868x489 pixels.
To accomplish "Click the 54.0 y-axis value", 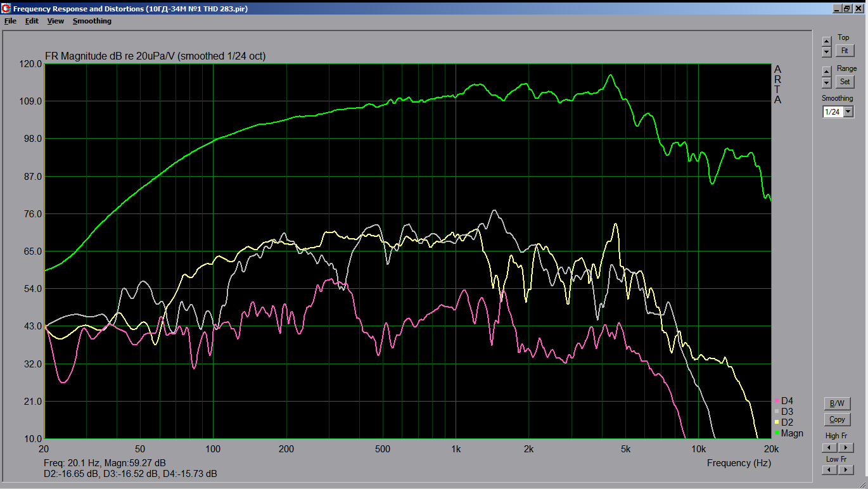I will (x=33, y=289).
